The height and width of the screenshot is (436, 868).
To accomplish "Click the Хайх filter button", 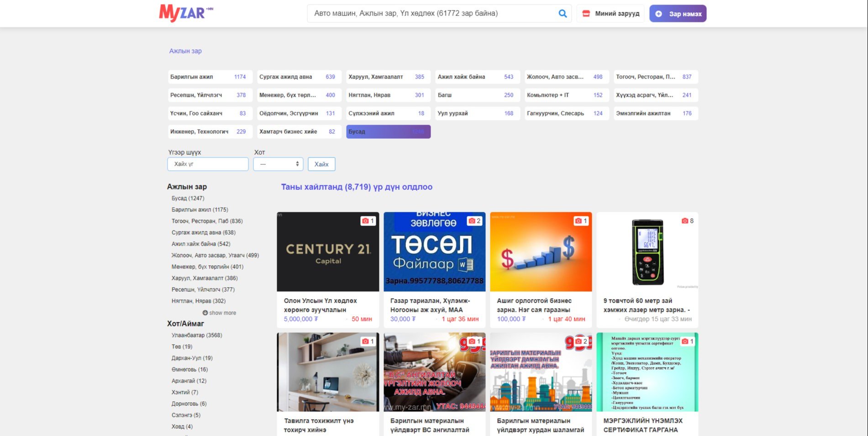I will (321, 164).
